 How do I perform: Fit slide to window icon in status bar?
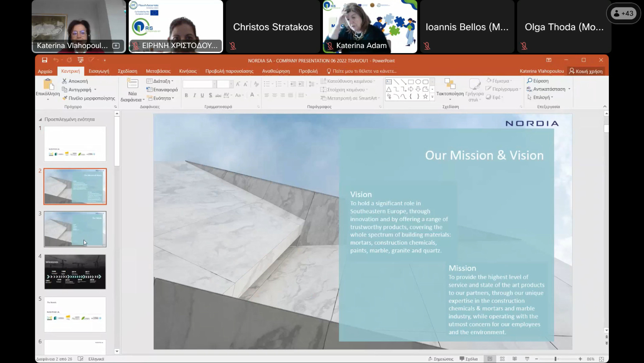601,359
